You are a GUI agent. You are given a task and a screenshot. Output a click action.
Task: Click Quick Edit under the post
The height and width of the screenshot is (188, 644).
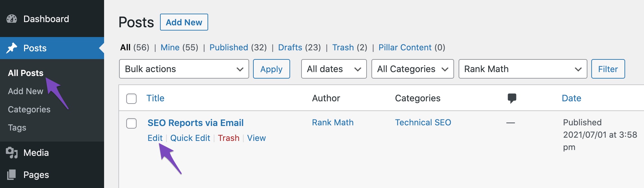click(190, 138)
